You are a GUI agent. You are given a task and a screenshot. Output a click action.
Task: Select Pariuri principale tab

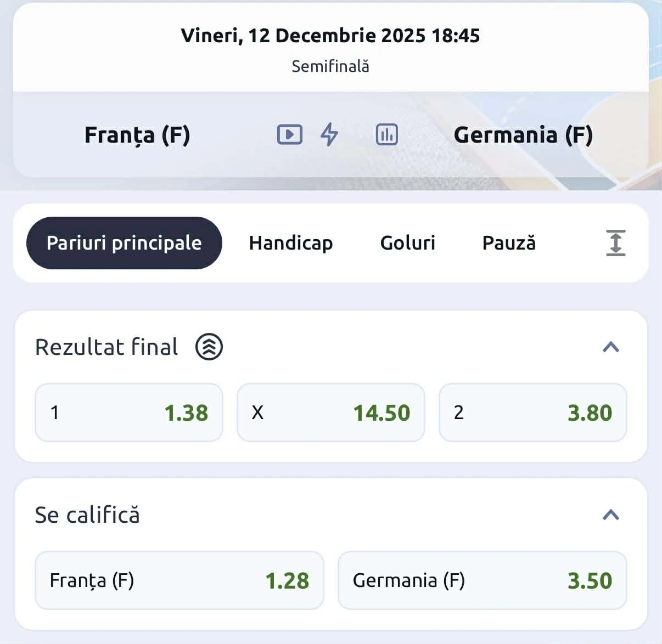tap(124, 243)
